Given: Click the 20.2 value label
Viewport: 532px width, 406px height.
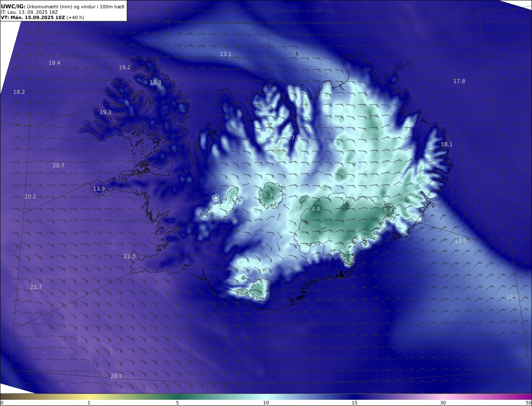Looking at the screenshot, I should (30, 197).
